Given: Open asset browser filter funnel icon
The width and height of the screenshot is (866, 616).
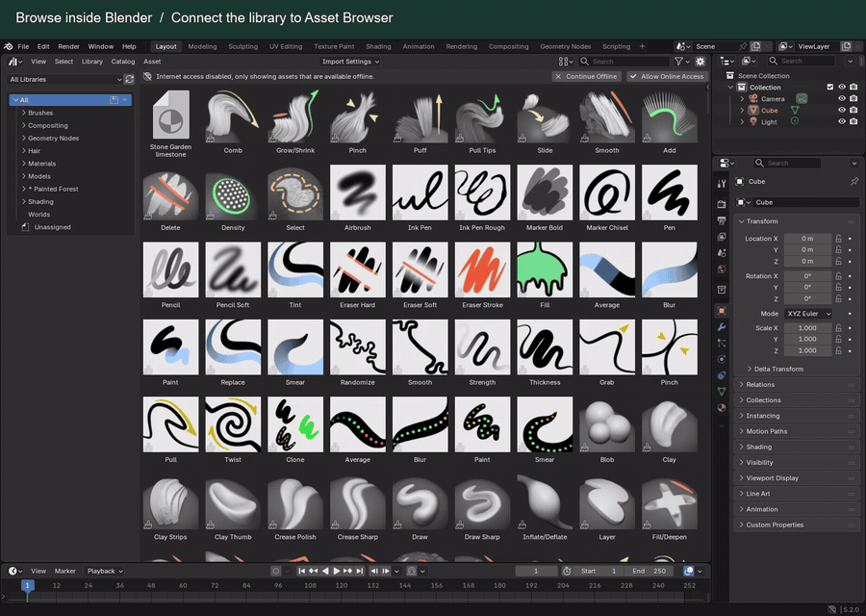Looking at the screenshot, I should pos(678,62).
